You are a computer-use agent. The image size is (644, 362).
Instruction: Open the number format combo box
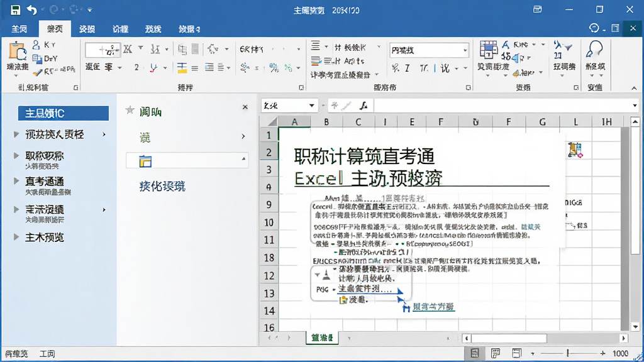coord(429,50)
